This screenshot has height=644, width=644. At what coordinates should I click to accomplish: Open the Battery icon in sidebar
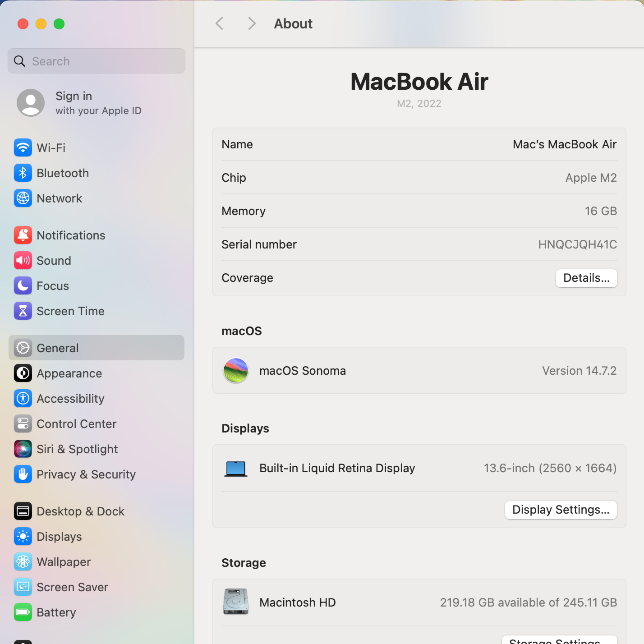(23, 612)
